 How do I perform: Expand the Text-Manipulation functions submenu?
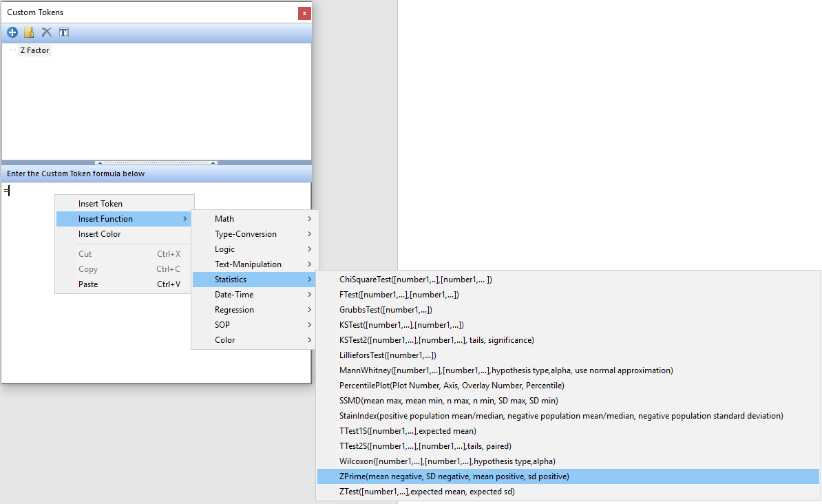point(255,264)
